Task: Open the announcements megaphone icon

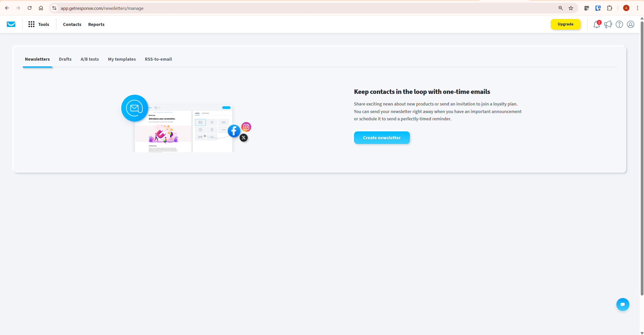Action: (x=608, y=24)
